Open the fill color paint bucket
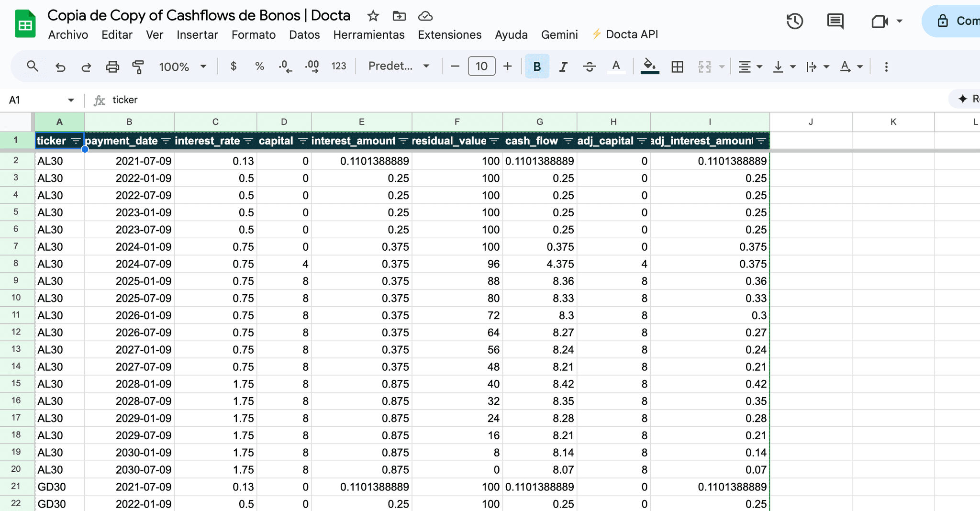980x511 pixels. 649,66
